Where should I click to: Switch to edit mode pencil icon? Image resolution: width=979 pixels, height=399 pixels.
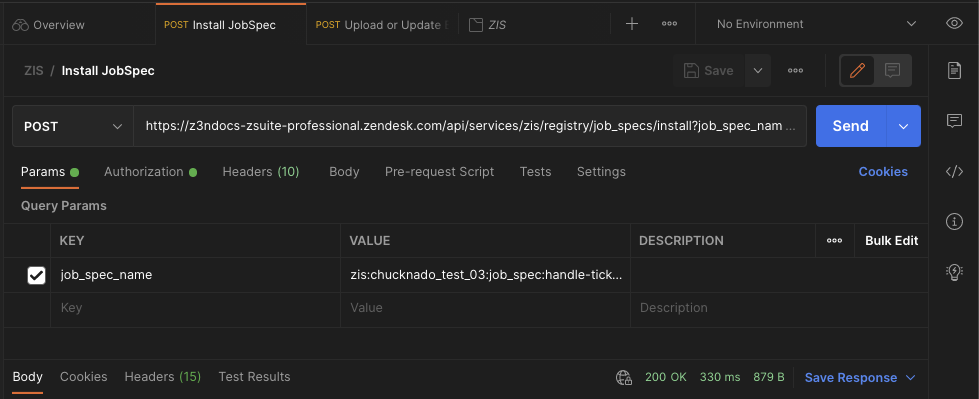[857, 71]
